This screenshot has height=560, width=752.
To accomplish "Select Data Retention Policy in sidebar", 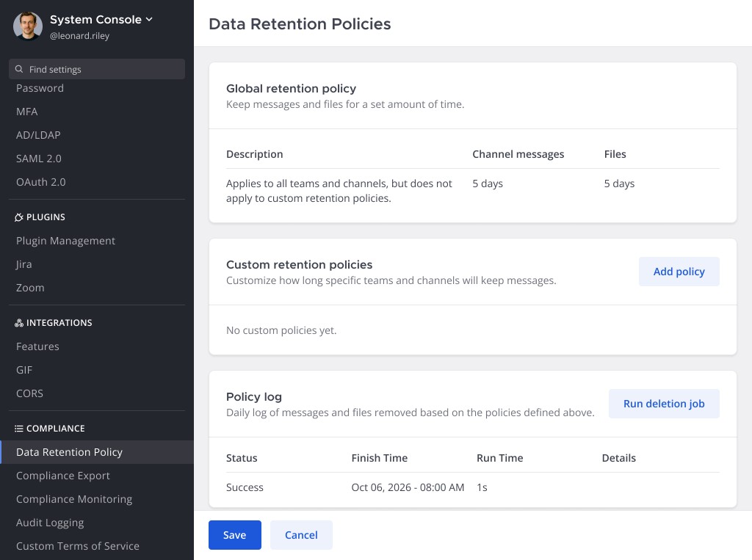I will coord(97,452).
